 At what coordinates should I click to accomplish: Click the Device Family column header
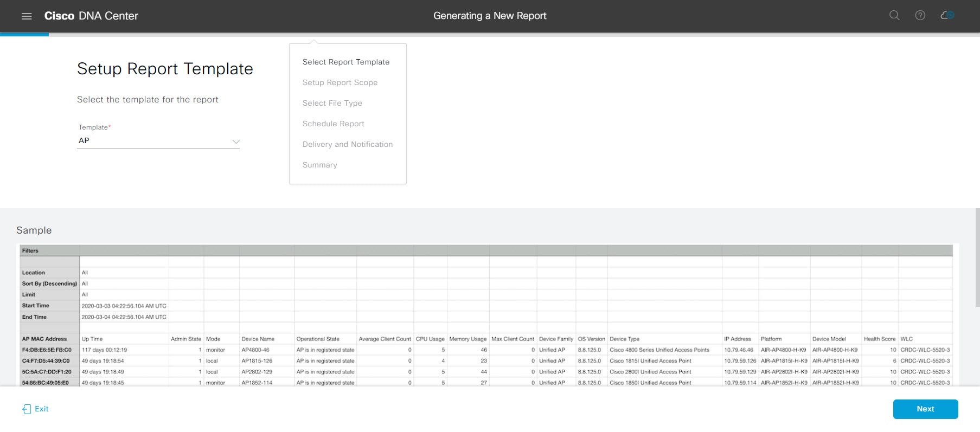556,339
